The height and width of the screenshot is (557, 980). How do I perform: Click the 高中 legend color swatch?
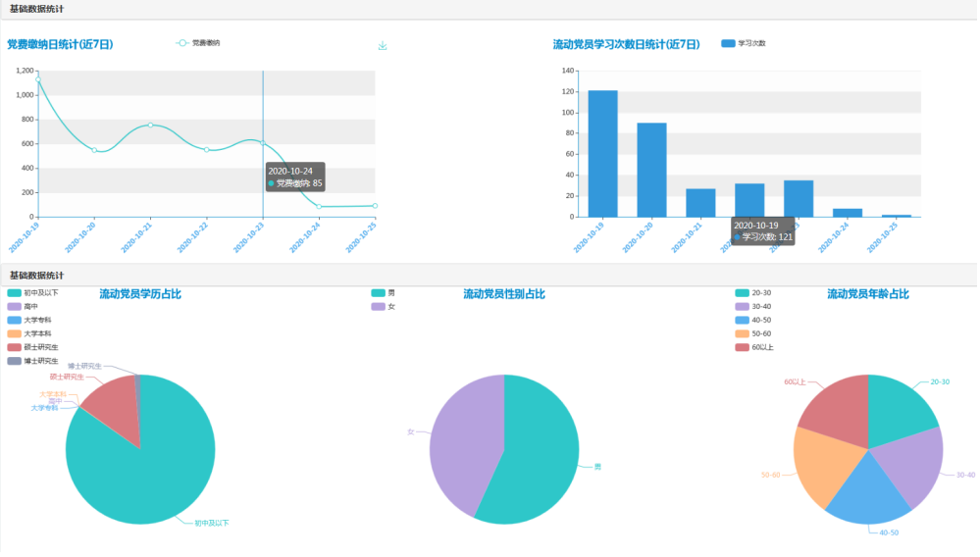(x=15, y=307)
